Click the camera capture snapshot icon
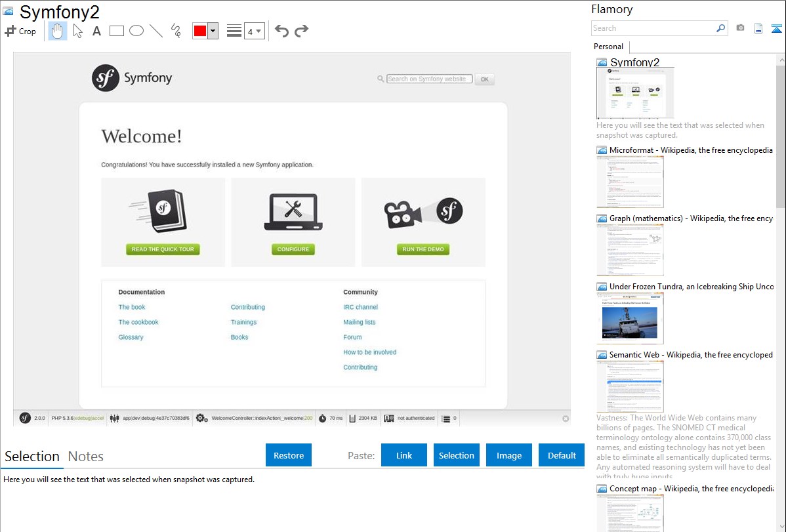This screenshot has height=532, width=786. 740,28
